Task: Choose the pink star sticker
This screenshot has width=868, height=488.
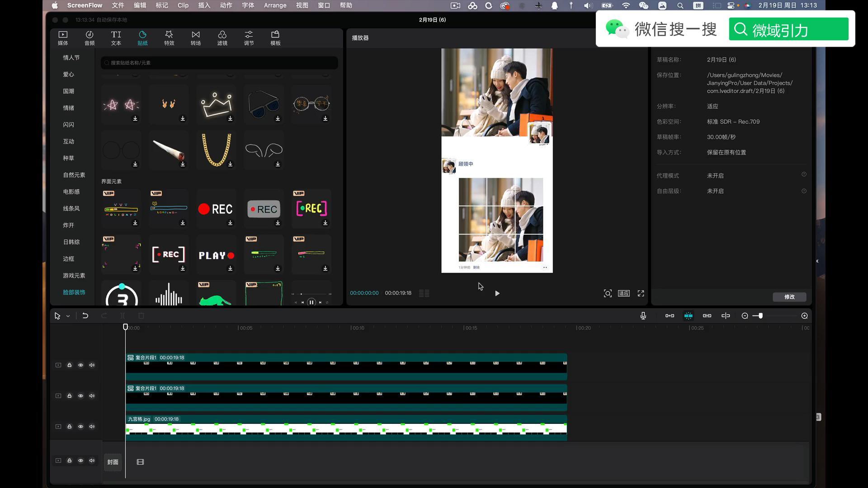Action: coord(121,104)
